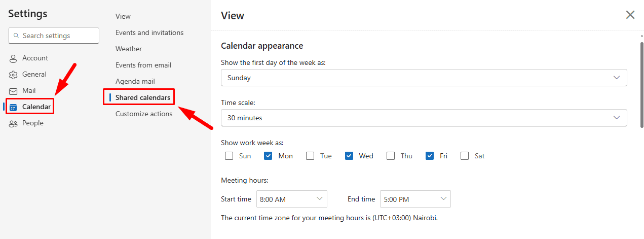Go to Shared calendars settings
The width and height of the screenshot is (644, 239).
coord(142,97)
